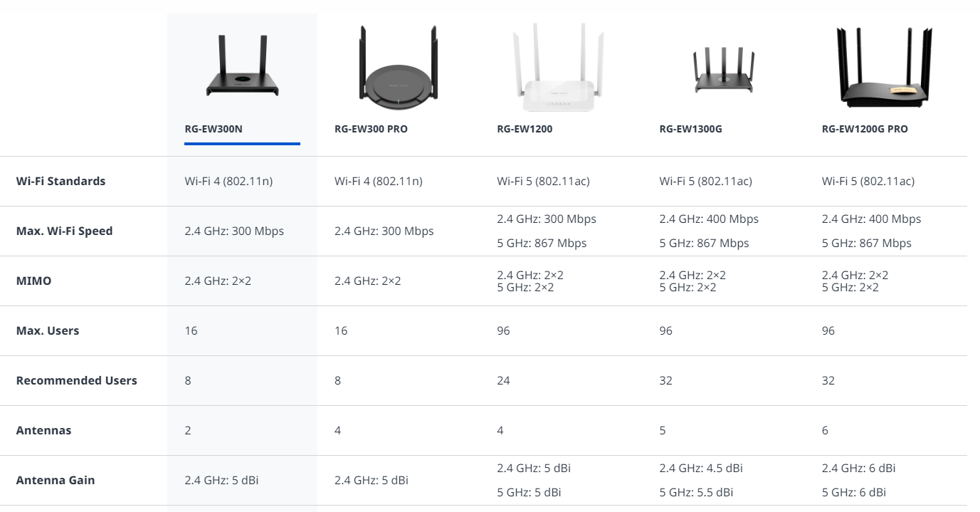
Task: Click the MIMO row label
Action: 34,281
